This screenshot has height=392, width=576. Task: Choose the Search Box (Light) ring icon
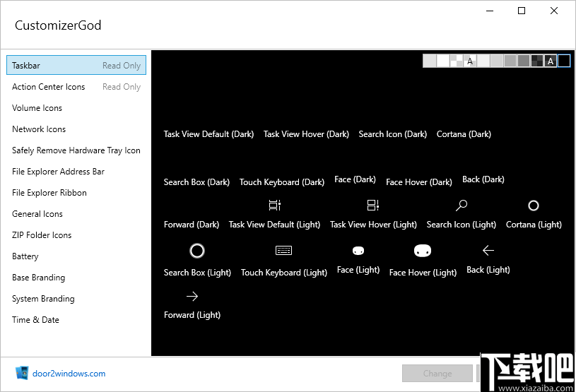tap(197, 251)
